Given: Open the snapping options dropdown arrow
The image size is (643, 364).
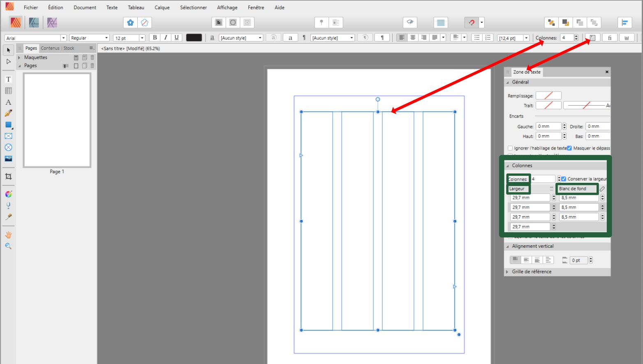Looking at the screenshot, I should click(x=482, y=23).
